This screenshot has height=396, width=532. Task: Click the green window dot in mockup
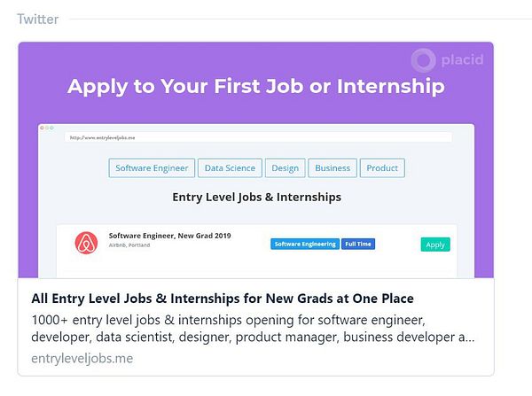point(51,128)
